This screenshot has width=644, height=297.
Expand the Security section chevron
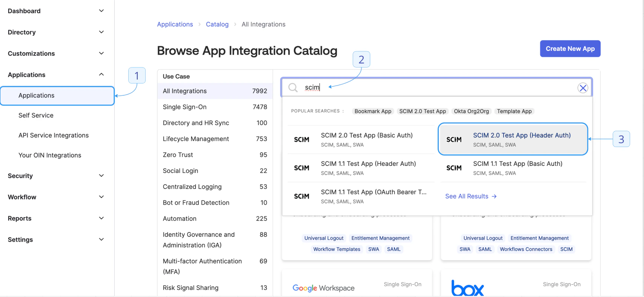click(x=101, y=176)
